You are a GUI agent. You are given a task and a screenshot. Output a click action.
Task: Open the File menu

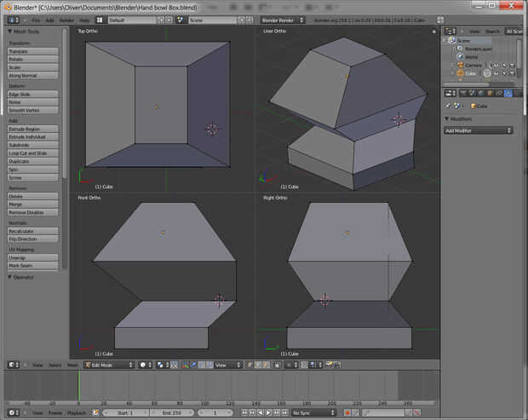pyautogui.click(x=36, y=20)
